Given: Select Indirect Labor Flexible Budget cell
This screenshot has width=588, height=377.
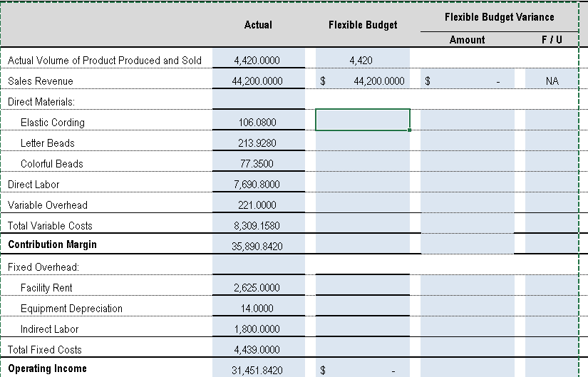Looking at the screenshot, I should (363, 326).
